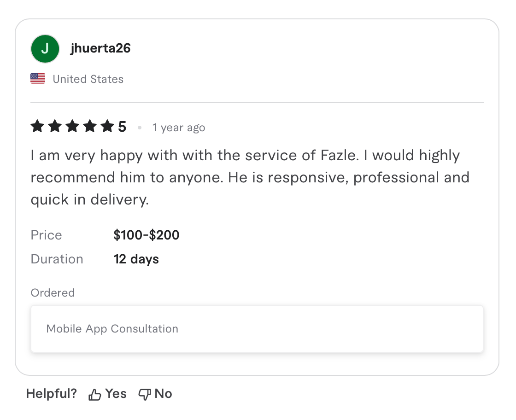
Task: Expand the Mobile App Consultation ordered item
Action: click(257, 328)
